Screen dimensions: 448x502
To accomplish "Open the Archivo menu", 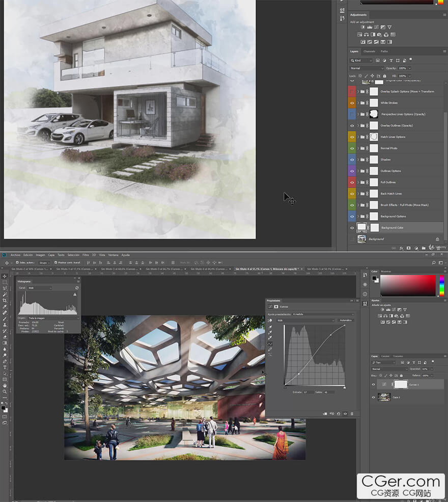I will [15, 255].
